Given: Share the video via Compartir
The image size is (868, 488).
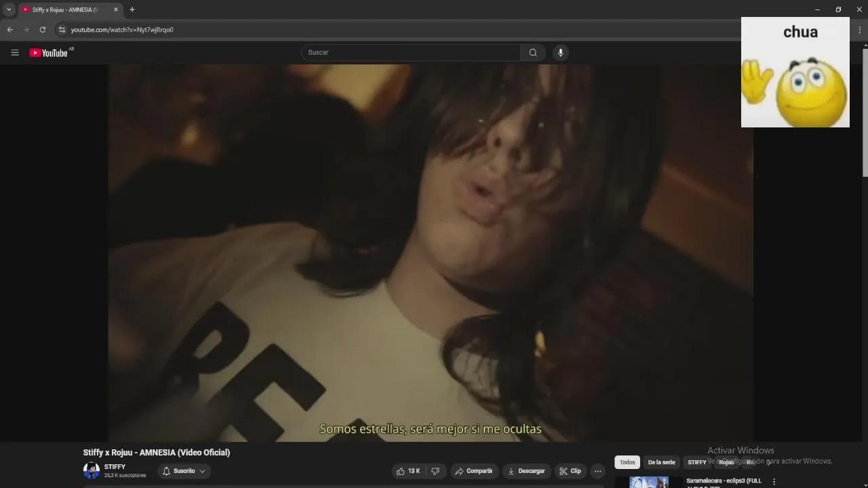Looking at the screenshot, I should pyautogui.click(x=474, y=471).
